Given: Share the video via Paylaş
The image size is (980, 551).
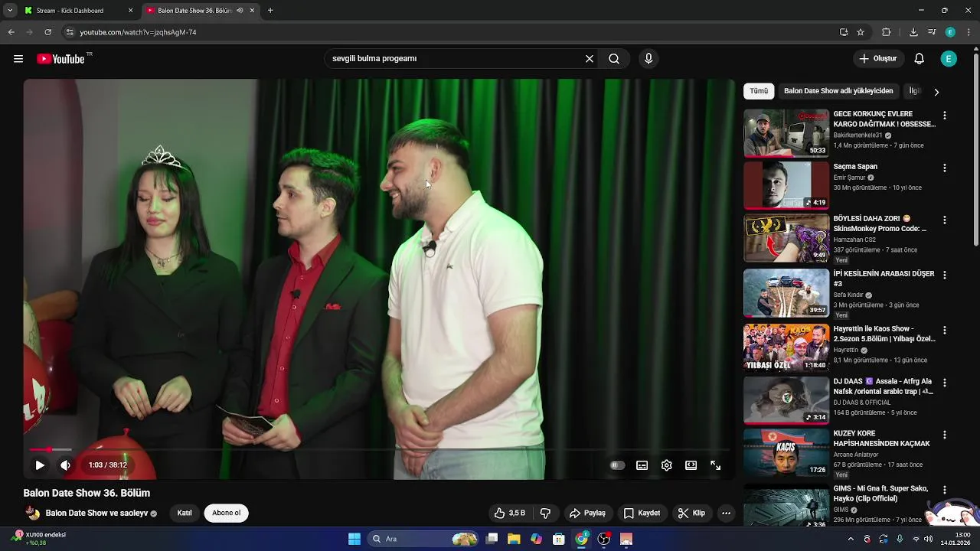Looking at the screenshot, I should tap(588, 514).
